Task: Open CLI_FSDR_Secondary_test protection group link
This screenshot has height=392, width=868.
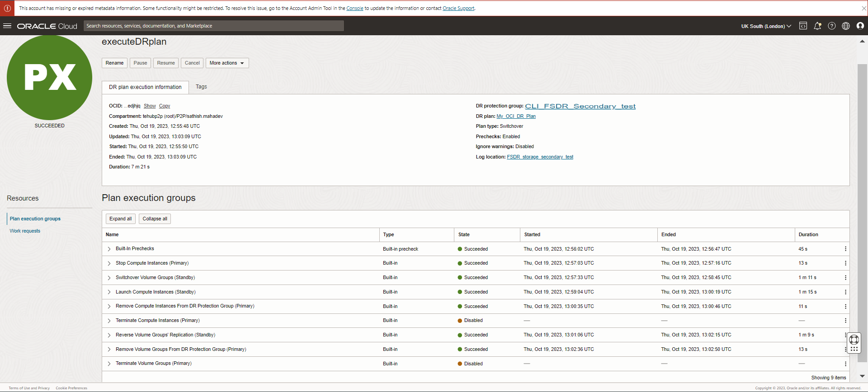Action: click(x=580, y=106)
